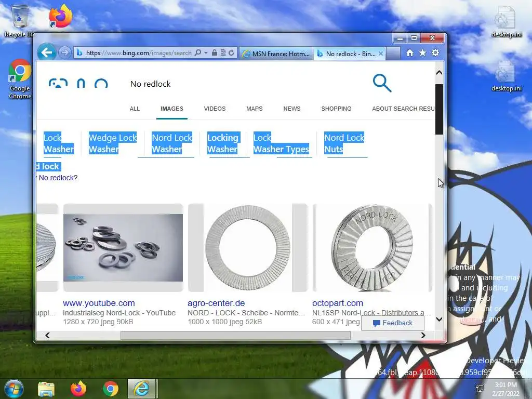Toggle compatibility view icon in address bar
532x399 pixels.
pyautogui.click(x=223, y=52)
